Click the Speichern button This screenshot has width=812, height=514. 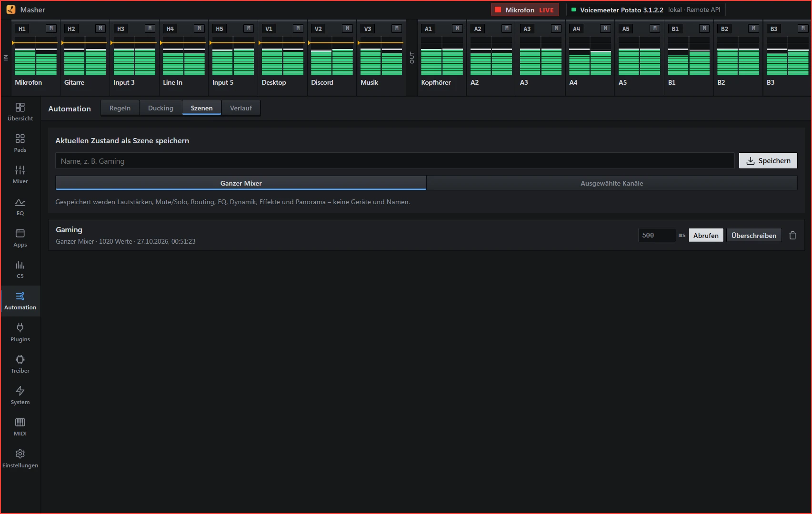pos(768,161)
